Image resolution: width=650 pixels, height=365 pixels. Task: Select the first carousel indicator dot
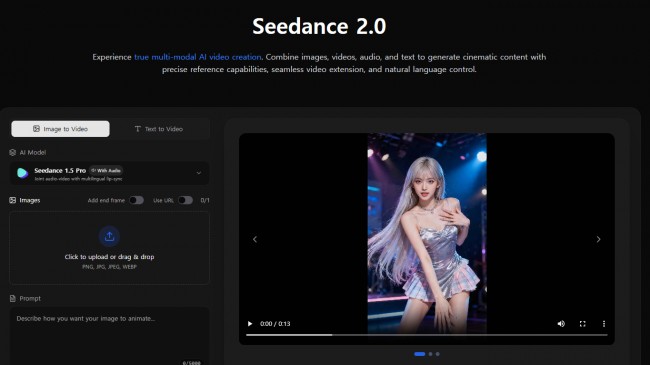click(x=420, y=354)
